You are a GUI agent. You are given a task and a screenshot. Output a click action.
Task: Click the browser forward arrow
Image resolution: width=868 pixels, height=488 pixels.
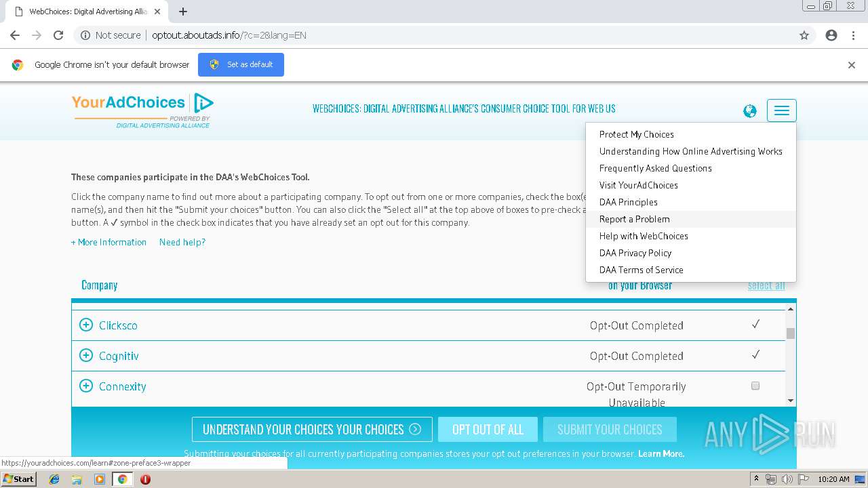pos(37,35)
